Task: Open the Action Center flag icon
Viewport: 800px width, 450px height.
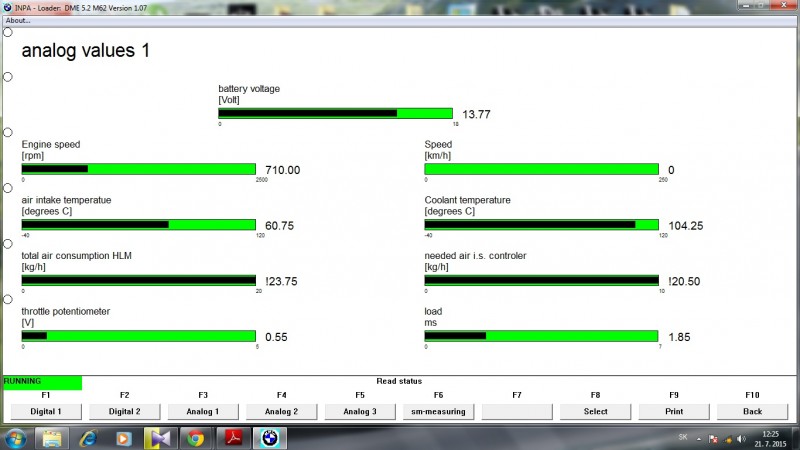Action: pyautogui.click(x=713, y=439)
